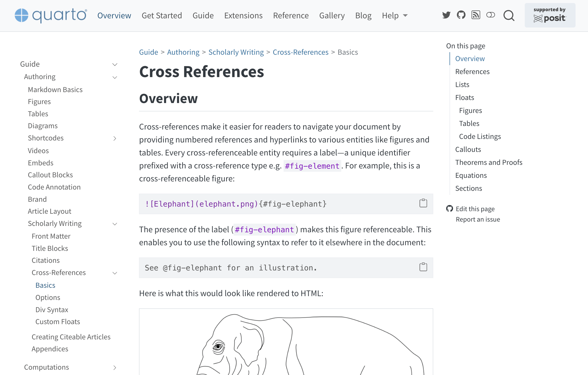Image resolution: width=588 pixels, height=375 pixels.
Task: Click Edit this page link
Action: point(475,209)
